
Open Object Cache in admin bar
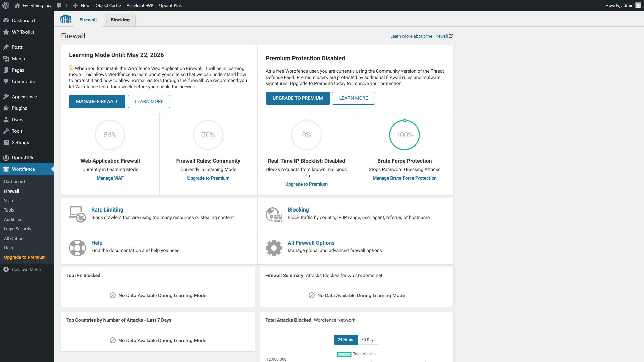[108, 5]
